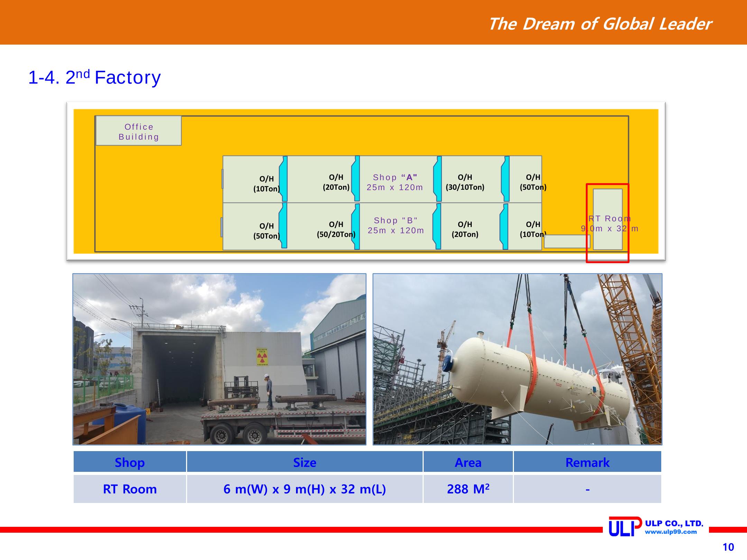The height and width of the screenshot is (560, 747).
Task: Click The Dream of Global Leader banner text
Action: coord(600,24)
